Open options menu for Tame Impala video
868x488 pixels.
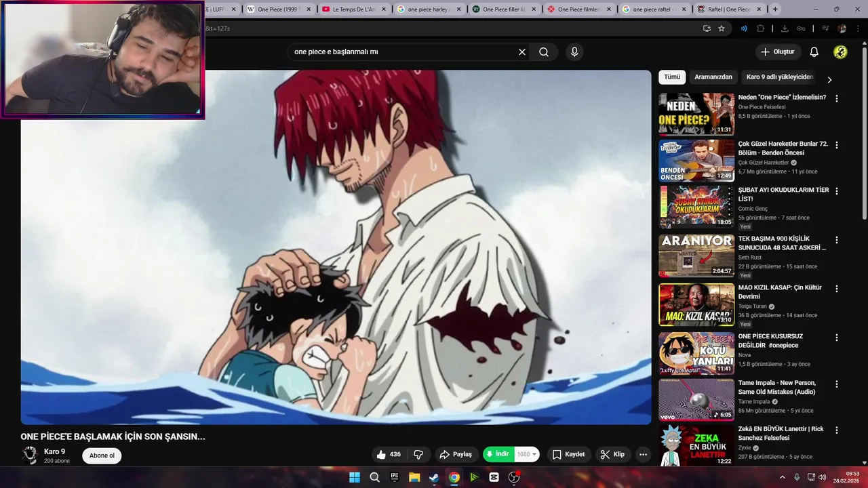point(836,384)
